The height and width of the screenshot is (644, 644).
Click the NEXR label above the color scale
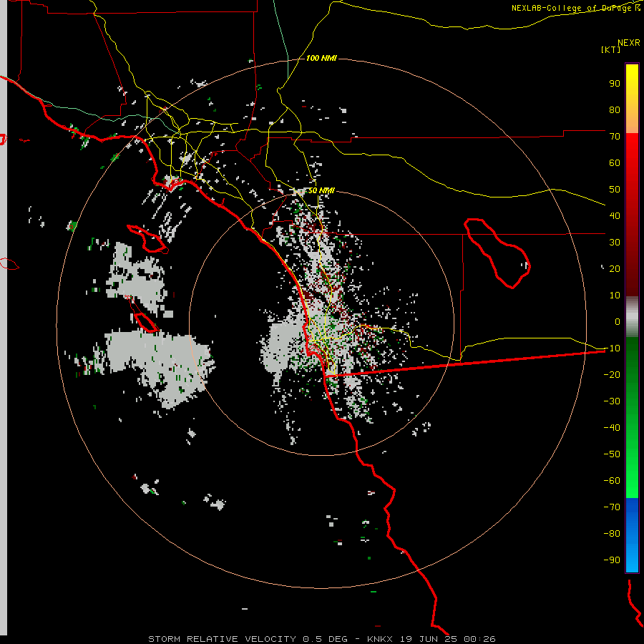click(628, 43)
